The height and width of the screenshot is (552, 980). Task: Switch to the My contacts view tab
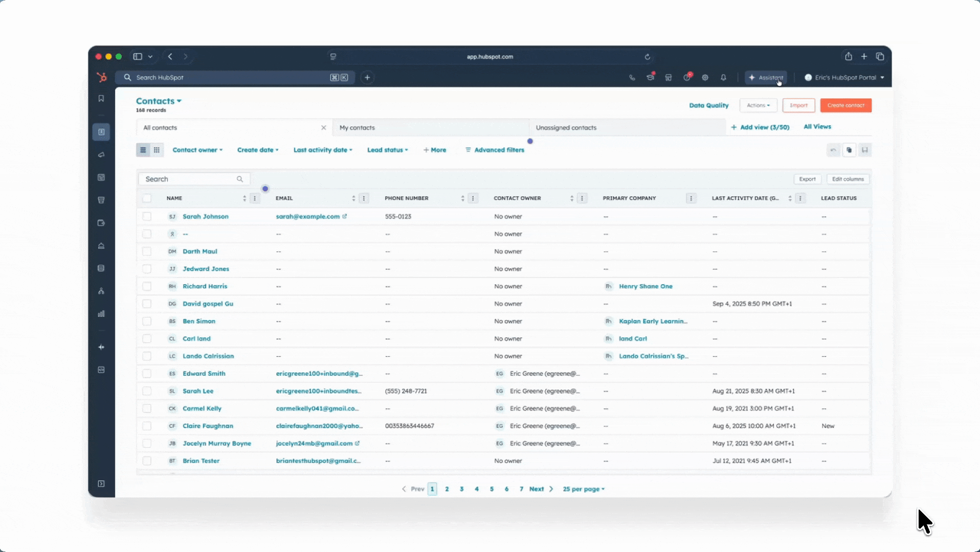[x=431, y=128]
